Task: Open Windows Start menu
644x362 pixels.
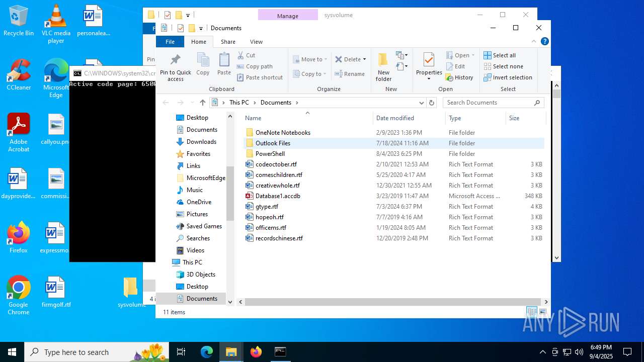Action: (12, 352)
